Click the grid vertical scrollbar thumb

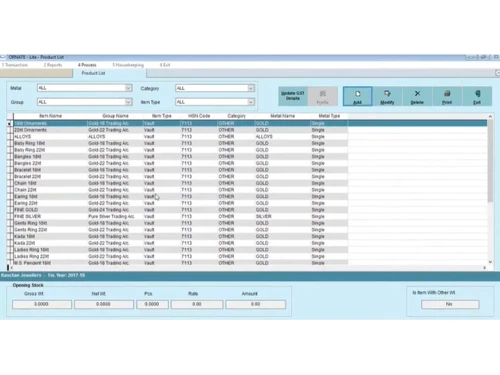[490, 161]
